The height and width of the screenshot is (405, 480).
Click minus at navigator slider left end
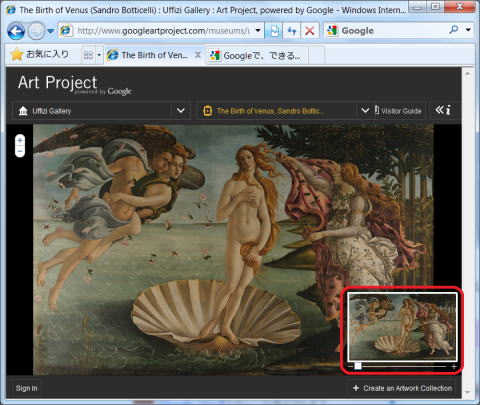350,366
